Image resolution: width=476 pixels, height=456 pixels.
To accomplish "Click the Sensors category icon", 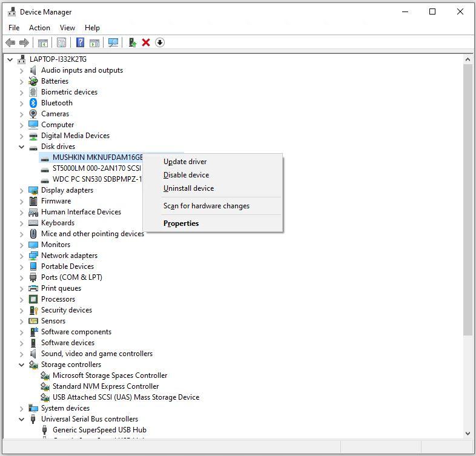I will [x=33, y=321].
